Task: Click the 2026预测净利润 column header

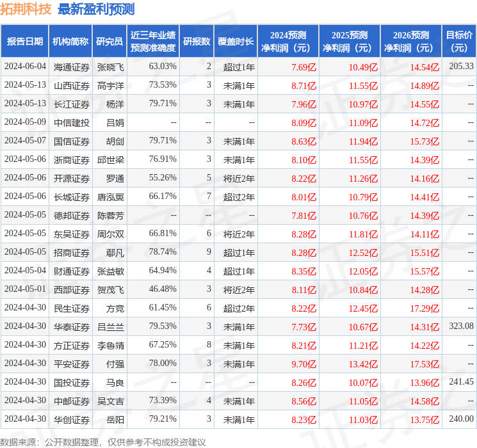Action: pos(411,42)
